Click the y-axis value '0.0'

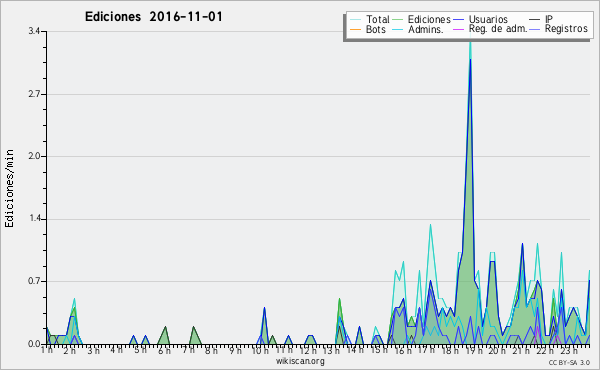34,344
